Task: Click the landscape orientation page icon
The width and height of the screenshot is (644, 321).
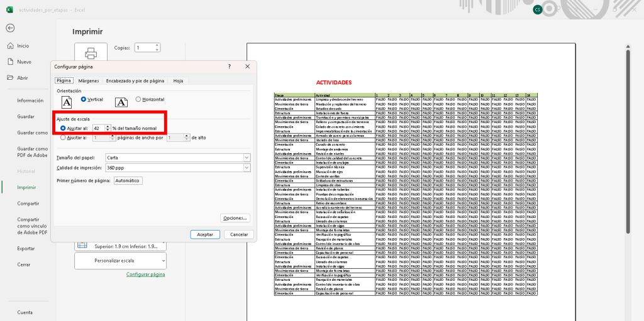Action: coord(121,101)
